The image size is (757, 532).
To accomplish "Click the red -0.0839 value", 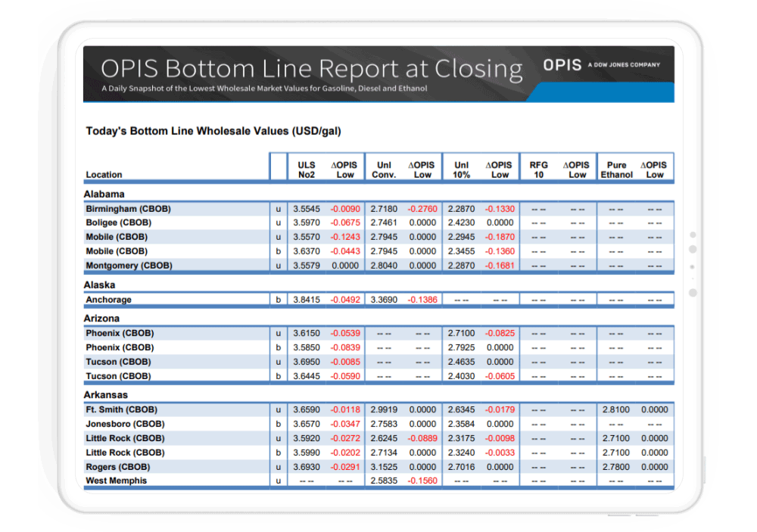I will [345, 347].
